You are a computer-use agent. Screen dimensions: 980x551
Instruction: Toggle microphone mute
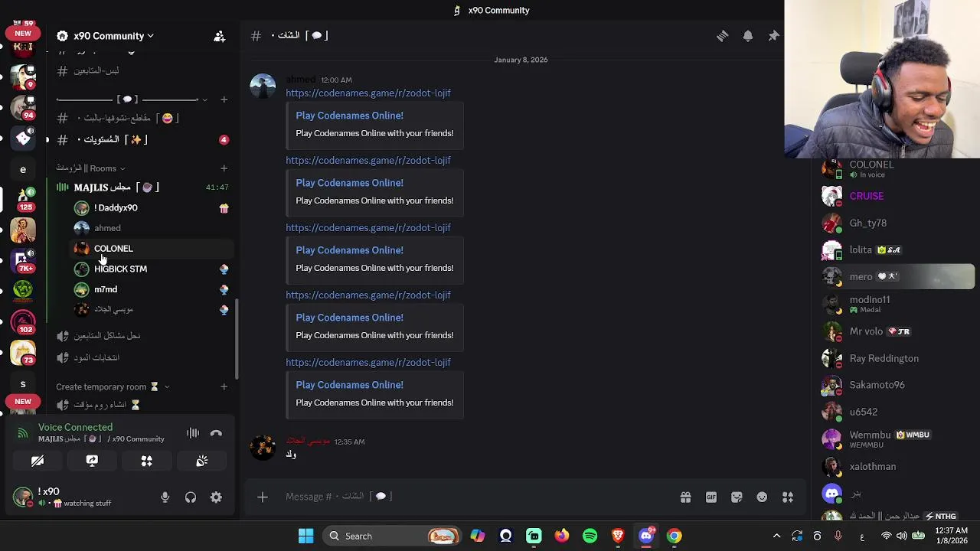coord(165,497)
